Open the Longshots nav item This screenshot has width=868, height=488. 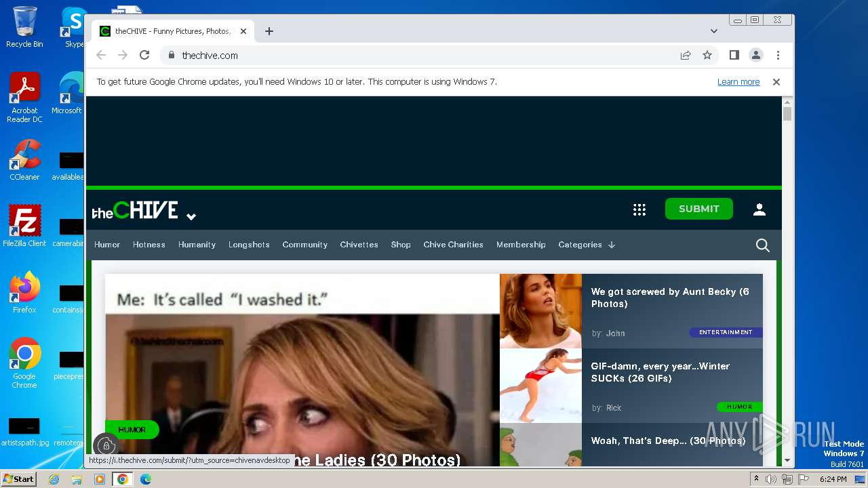[x=249, y=245]
